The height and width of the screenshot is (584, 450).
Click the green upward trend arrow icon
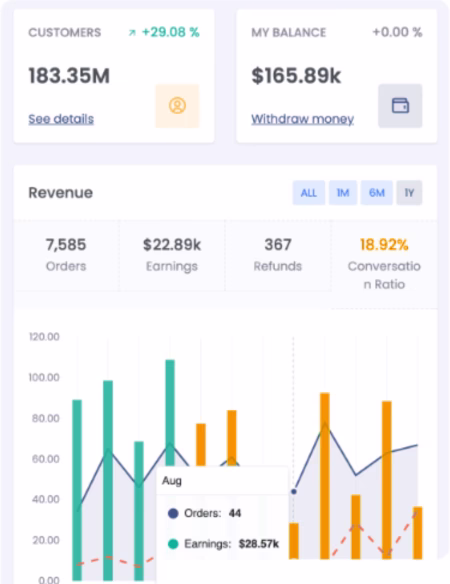tap(132, 33)
